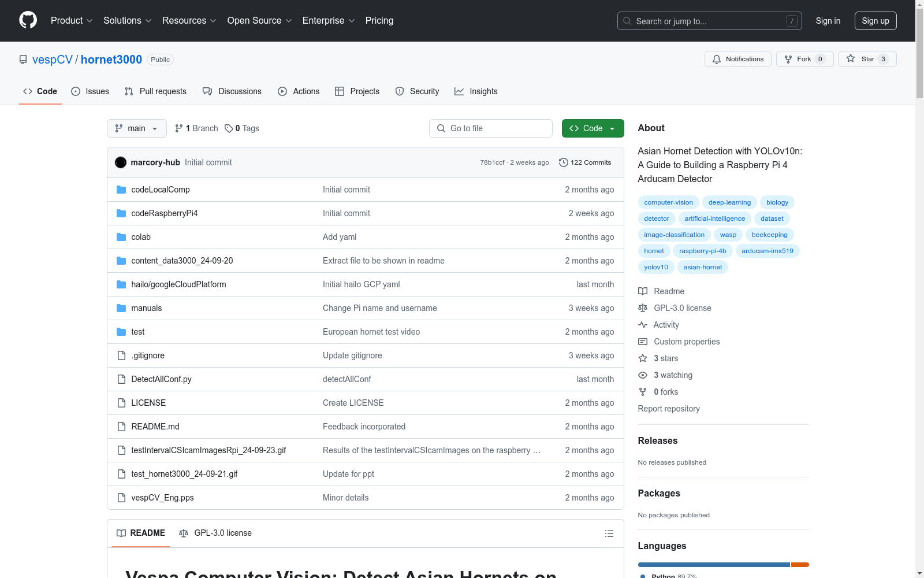Open the asian-hornet topic tag
This screenshot has height=578, width=924.
pos(703,267)
